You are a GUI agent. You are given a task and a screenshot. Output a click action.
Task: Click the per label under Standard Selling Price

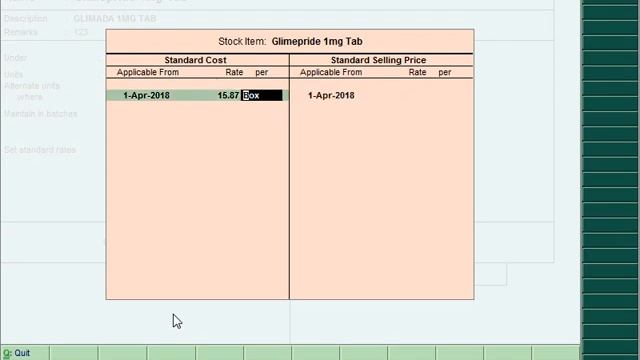coord(445,72)
